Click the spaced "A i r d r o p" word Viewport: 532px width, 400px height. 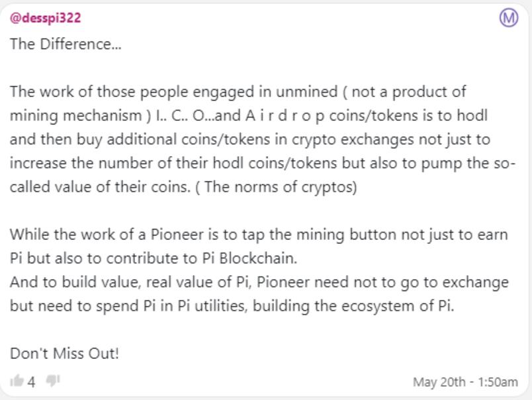(285, 116)
